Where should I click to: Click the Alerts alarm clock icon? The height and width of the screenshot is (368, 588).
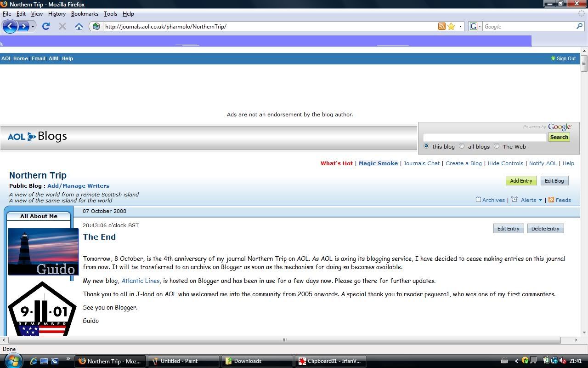coord(514,200)
